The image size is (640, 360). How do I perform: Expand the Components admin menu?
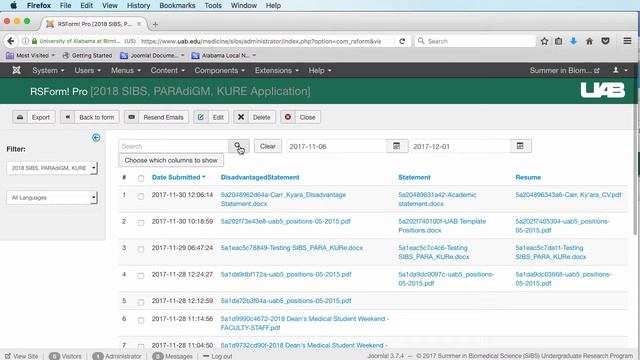[x=220, y=70]
